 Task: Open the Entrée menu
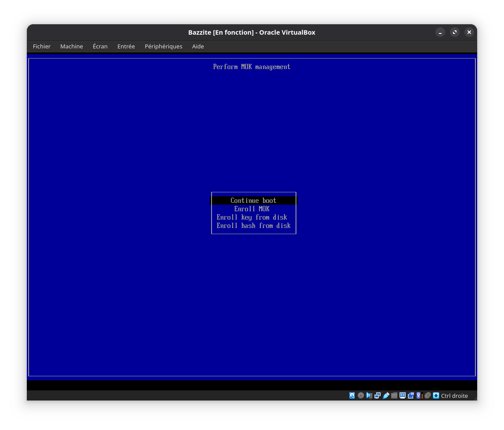tap(126, 46)
